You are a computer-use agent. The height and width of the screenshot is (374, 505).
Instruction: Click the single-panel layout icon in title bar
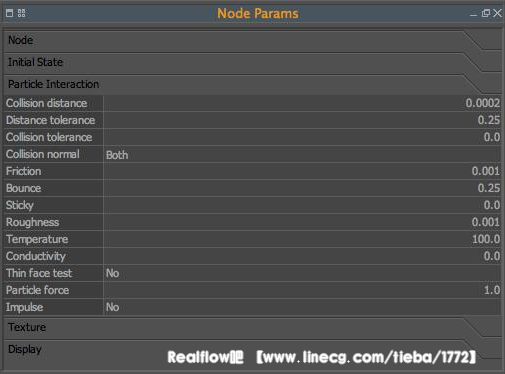coord(9,13)
